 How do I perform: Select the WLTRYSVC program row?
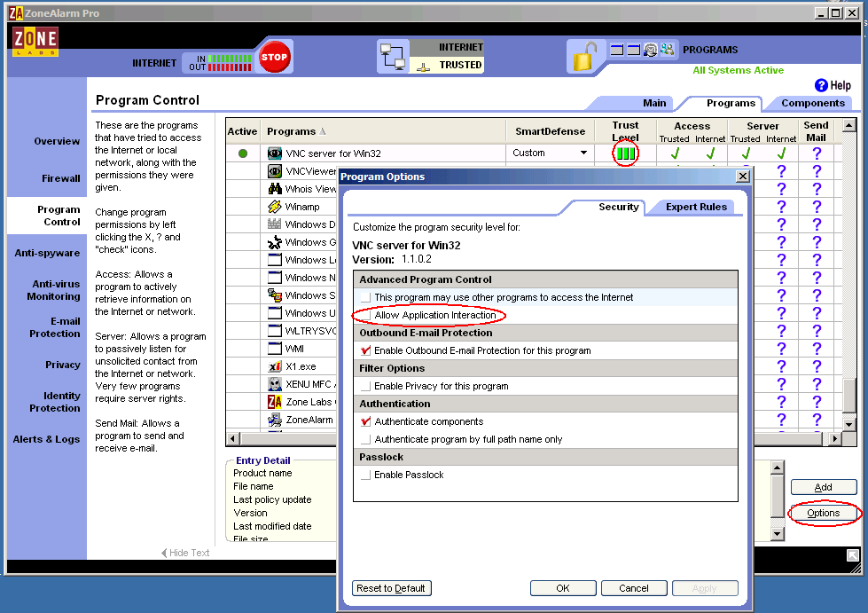tap(281, 331)
